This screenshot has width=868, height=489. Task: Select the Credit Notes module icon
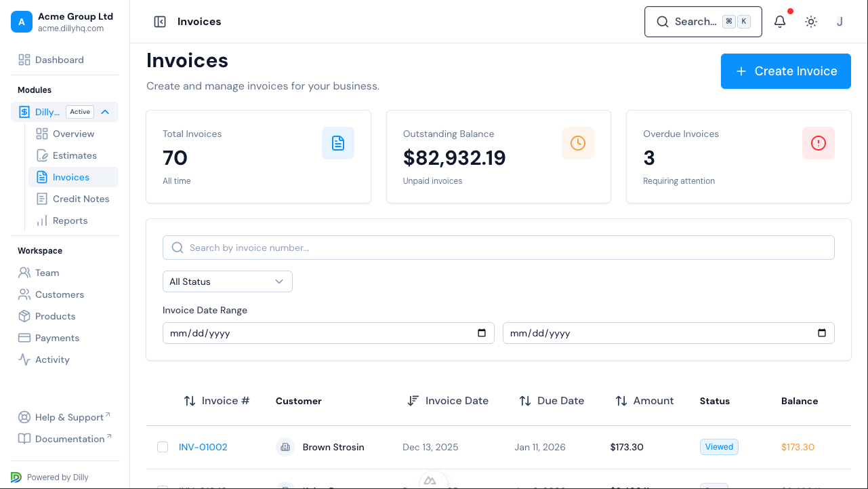[x=41, y=199]
